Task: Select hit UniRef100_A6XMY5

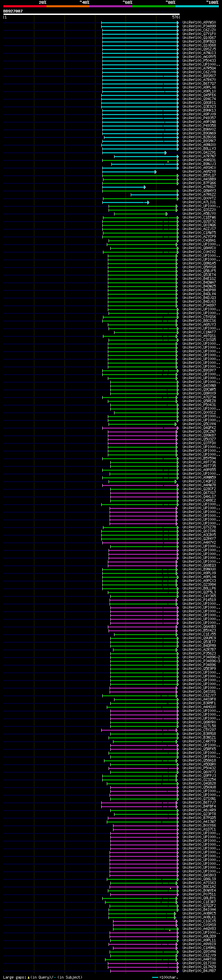Action: (199, 57)
